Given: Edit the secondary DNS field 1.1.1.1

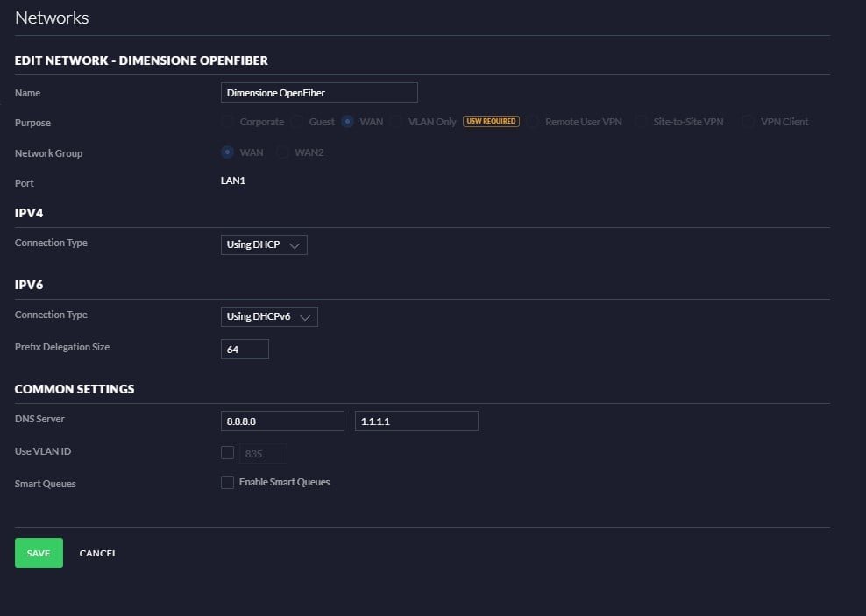Looking at the screenshot, I should [x=416, y=421].
